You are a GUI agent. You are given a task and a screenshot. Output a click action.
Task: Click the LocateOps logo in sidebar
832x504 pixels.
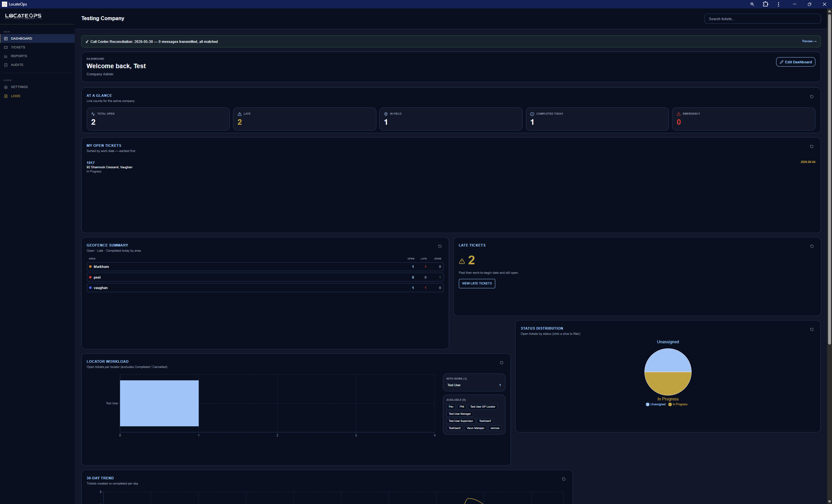23,16
